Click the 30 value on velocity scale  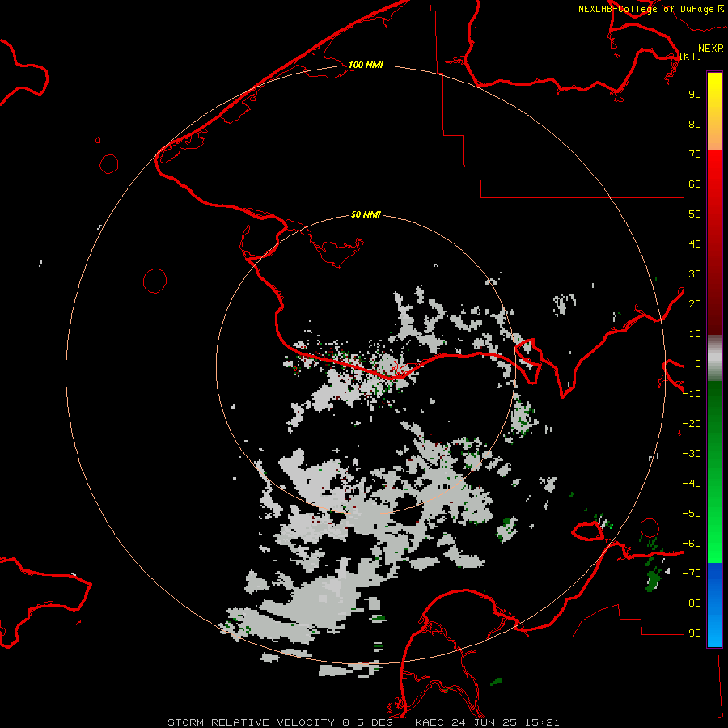(695, 274)
